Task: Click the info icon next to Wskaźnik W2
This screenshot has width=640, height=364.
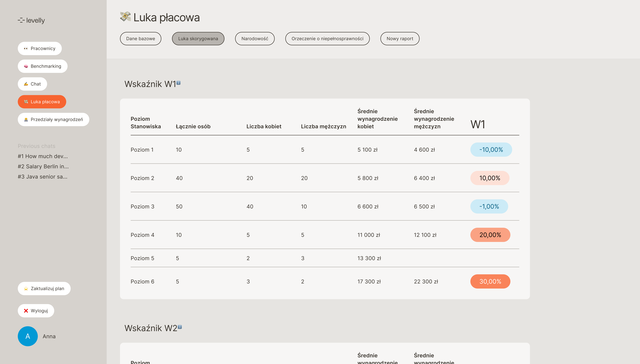Action: pyautogui.click(x=180, y=327)
